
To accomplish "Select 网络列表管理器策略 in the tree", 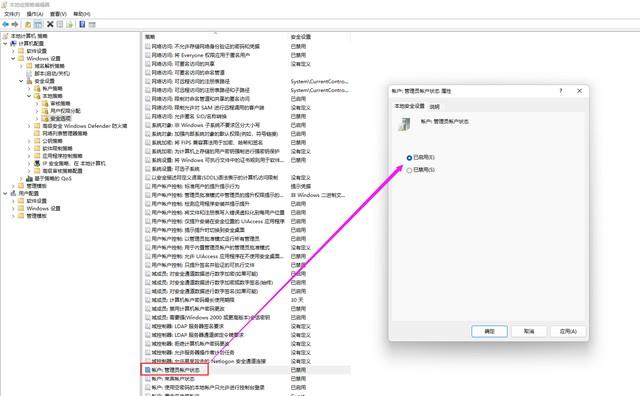I will [x=65, y=133].
